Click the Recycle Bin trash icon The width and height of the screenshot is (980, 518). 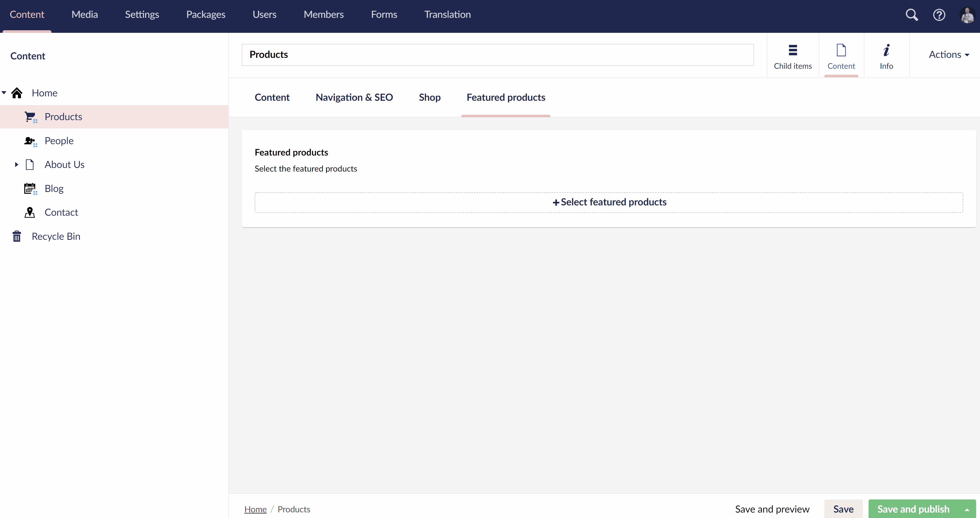[x=17, y=236]
